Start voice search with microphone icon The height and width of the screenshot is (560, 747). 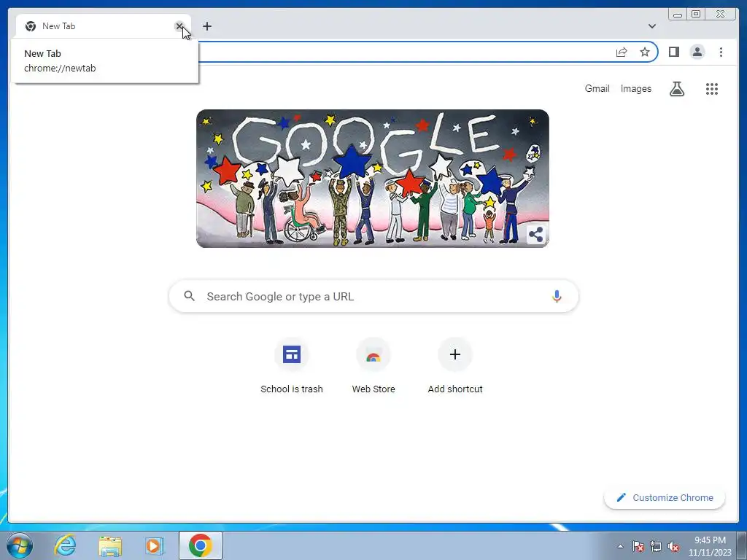coord(557,296)
